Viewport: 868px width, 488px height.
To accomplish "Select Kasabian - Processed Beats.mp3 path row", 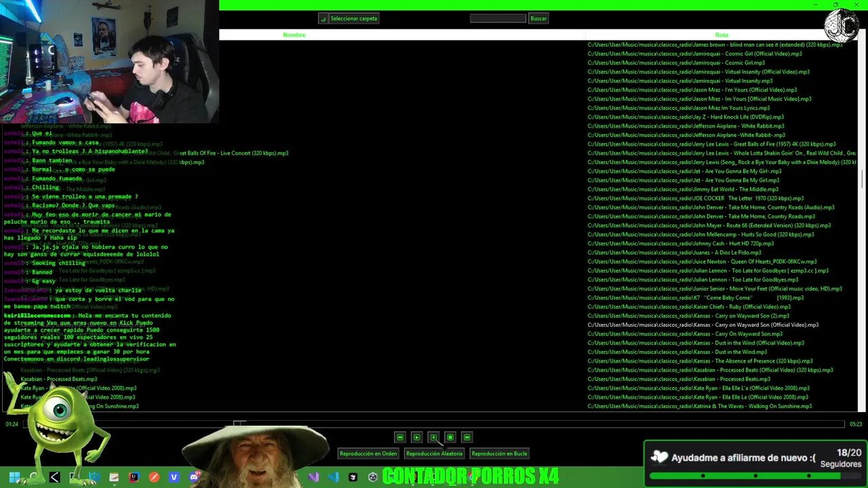I will click(679, 379).
